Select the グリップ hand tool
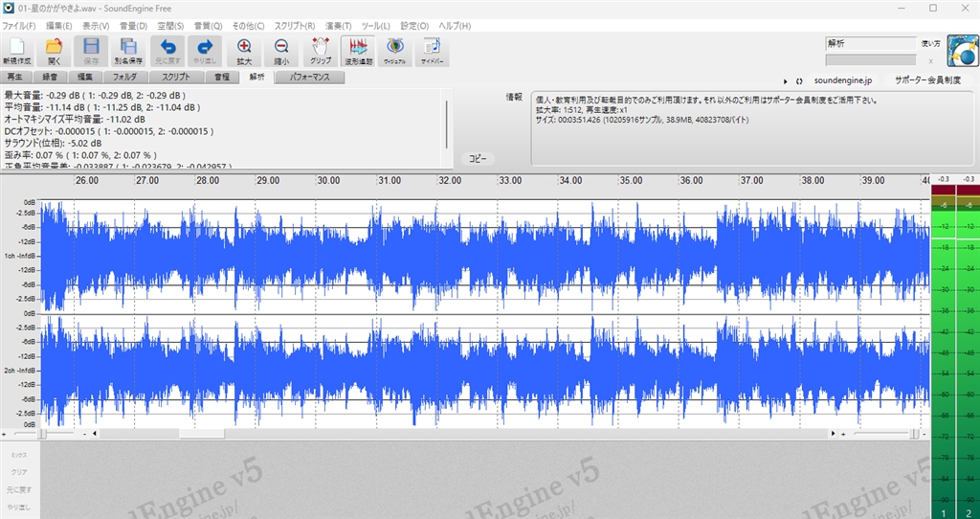This screenshot has width=980, height=519. [x=321, y=51]
